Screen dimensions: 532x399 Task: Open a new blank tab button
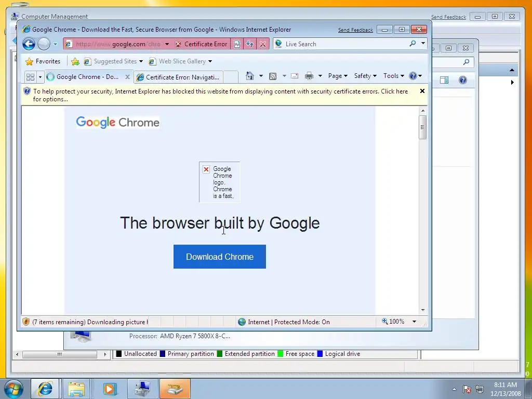(231, 77)
